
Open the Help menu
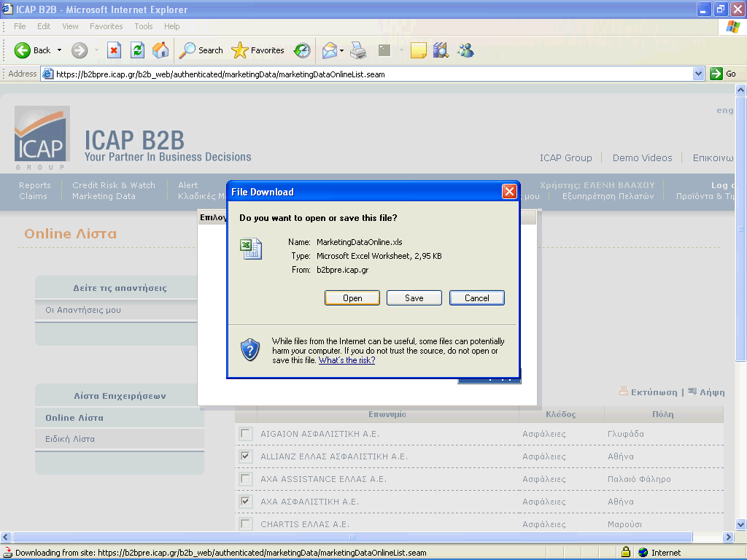(172, 26)
